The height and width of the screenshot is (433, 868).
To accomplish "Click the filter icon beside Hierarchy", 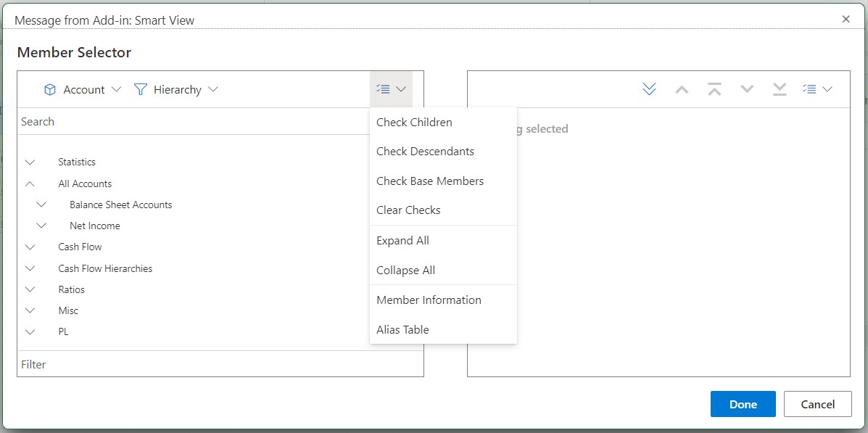I will tap(138, 89).
